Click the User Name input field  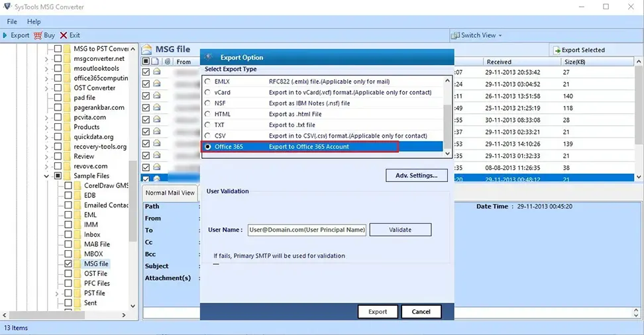coord(307,230)
